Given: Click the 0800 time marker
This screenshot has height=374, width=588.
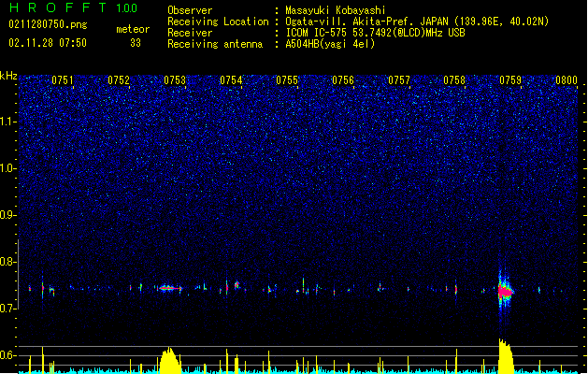Looking at the screenshot, I should pos(566,79).
